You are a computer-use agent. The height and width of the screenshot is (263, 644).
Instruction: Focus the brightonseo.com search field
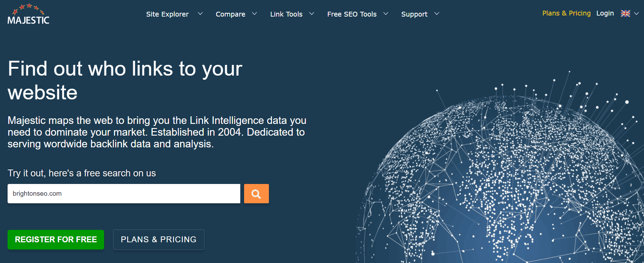(x=124, y=194)
